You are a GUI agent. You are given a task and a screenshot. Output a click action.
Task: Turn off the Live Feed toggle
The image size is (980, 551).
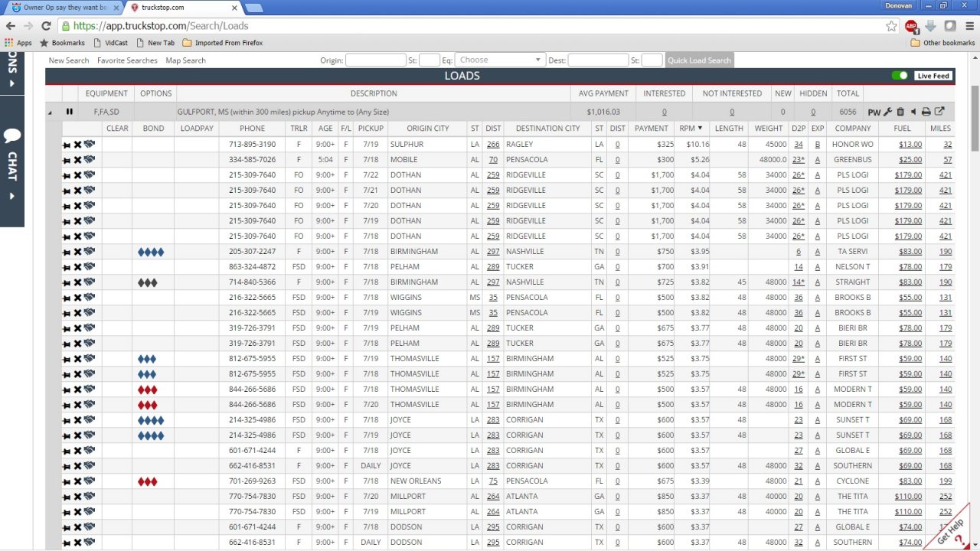pos(900,76)
